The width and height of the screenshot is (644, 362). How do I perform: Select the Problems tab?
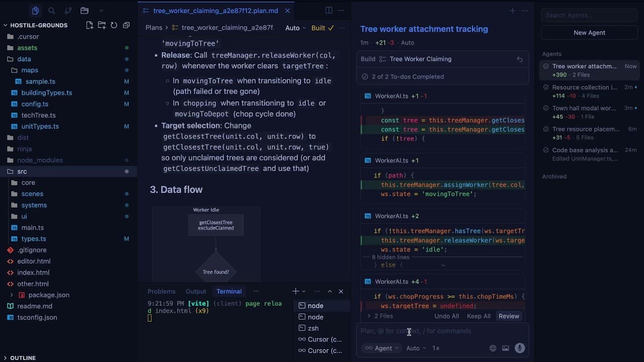click(x=162, y=291)
